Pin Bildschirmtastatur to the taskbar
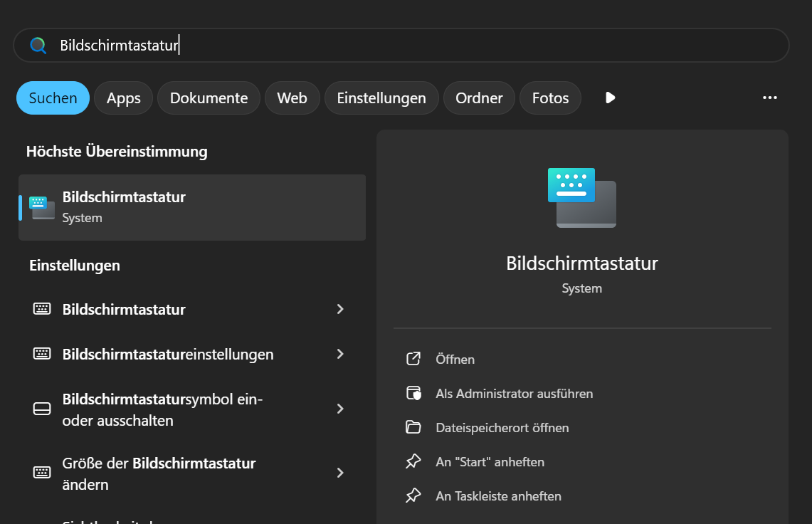The image size is (812, 524). [498, 496]
